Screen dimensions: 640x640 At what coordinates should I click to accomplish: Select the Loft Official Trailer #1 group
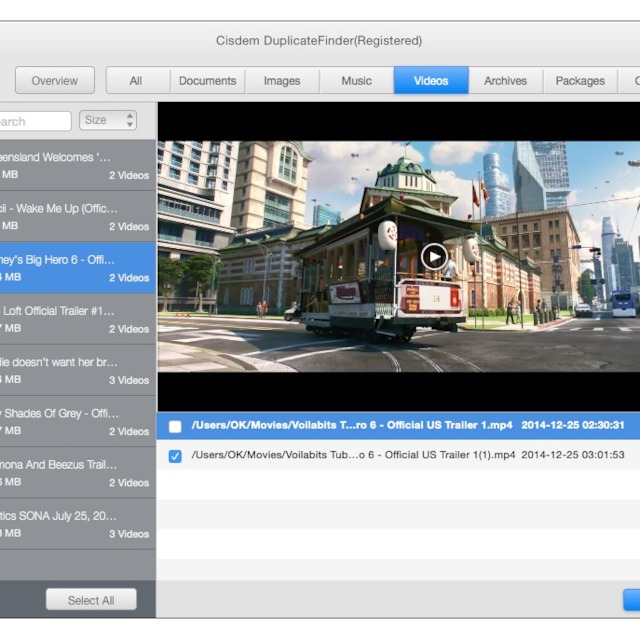pyautogui.click(x=77, y=319)
